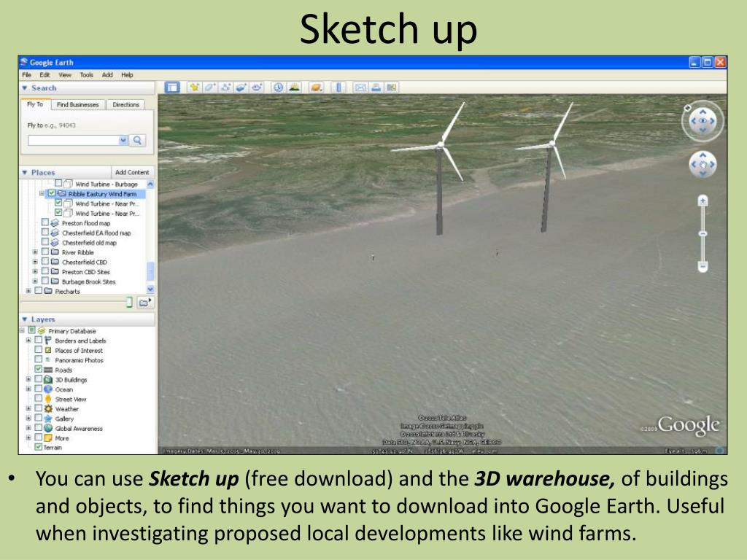747x560 pixels.
Task: Click the Add Image Overlay icon
Action: tap(241, 87)
